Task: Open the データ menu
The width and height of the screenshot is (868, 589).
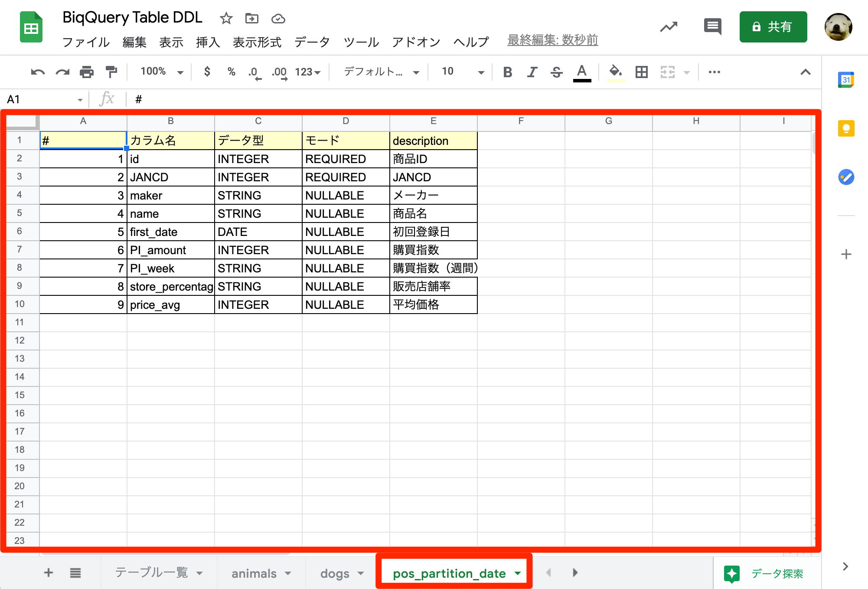Action: (312, 42)
